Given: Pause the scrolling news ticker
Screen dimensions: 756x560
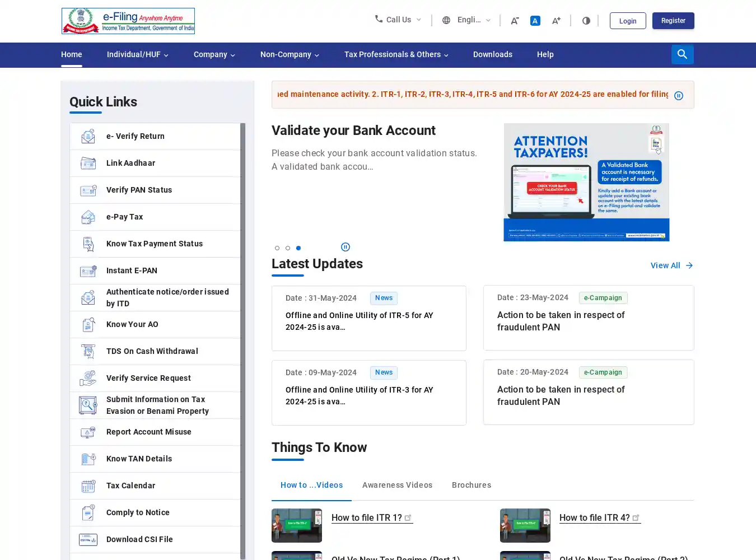Looking at the screenshot, I should (x=679, y=96).
